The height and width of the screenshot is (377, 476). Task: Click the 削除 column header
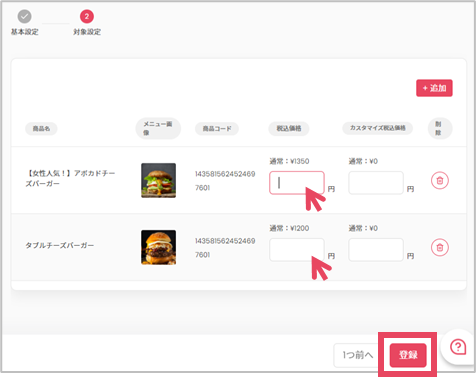tap(440, 128)
